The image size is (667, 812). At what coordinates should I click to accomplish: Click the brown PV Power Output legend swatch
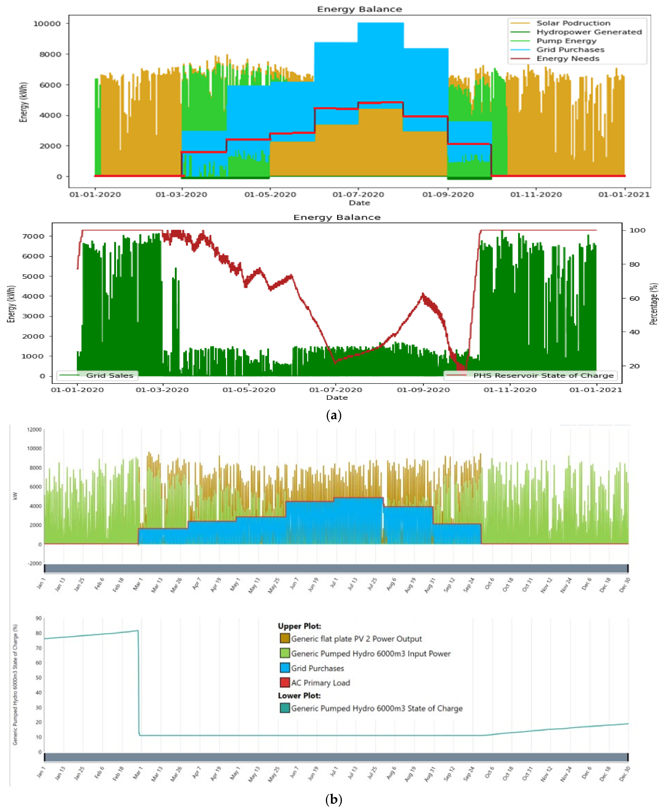point(285,638)
